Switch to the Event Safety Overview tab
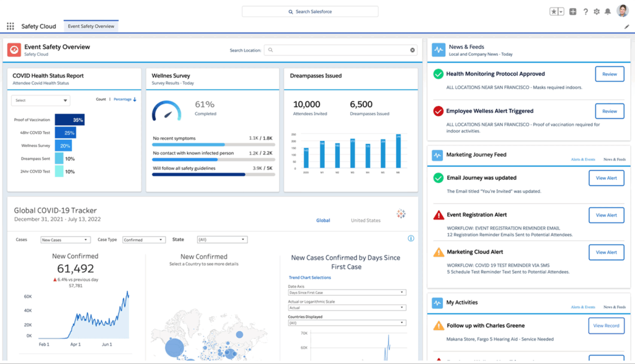This screenshot has width=635, height=364. (91, 26)
